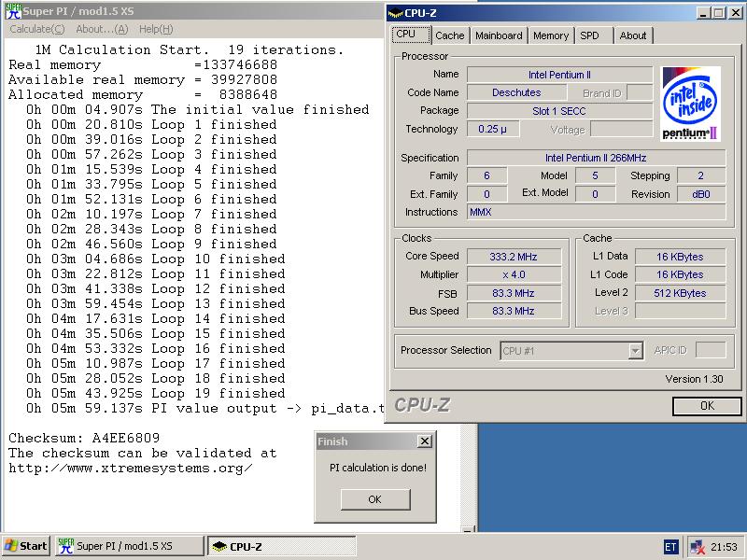747x560 pixels.
Task: Click the Processor Selection CPU #1 combo box
Action: [x=571, y=351]
